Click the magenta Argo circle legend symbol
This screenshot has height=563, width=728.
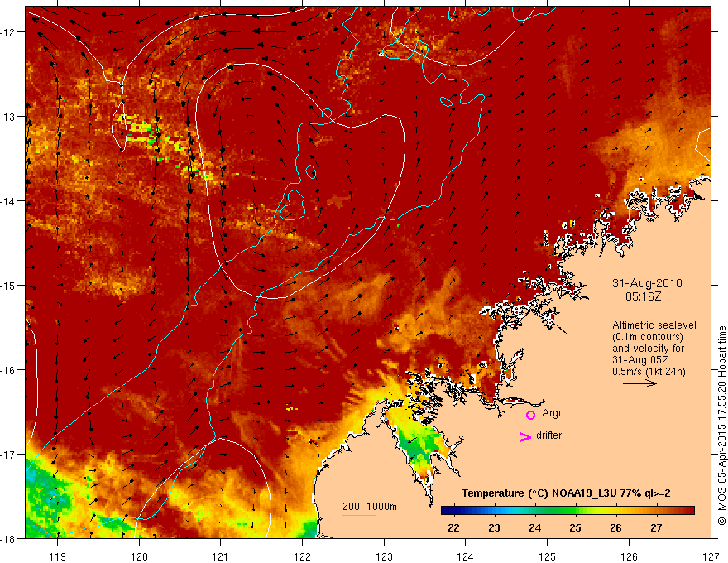[x=530, y=415]
